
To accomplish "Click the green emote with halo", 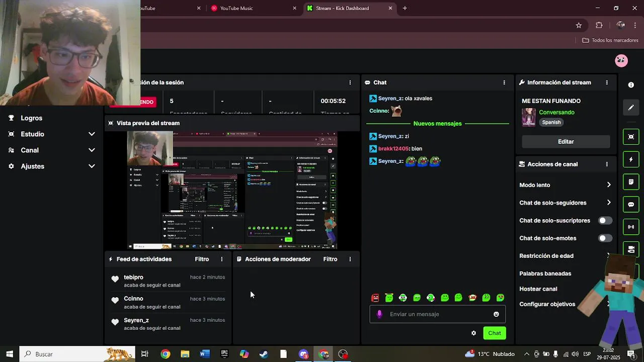I will click(389, 298).
